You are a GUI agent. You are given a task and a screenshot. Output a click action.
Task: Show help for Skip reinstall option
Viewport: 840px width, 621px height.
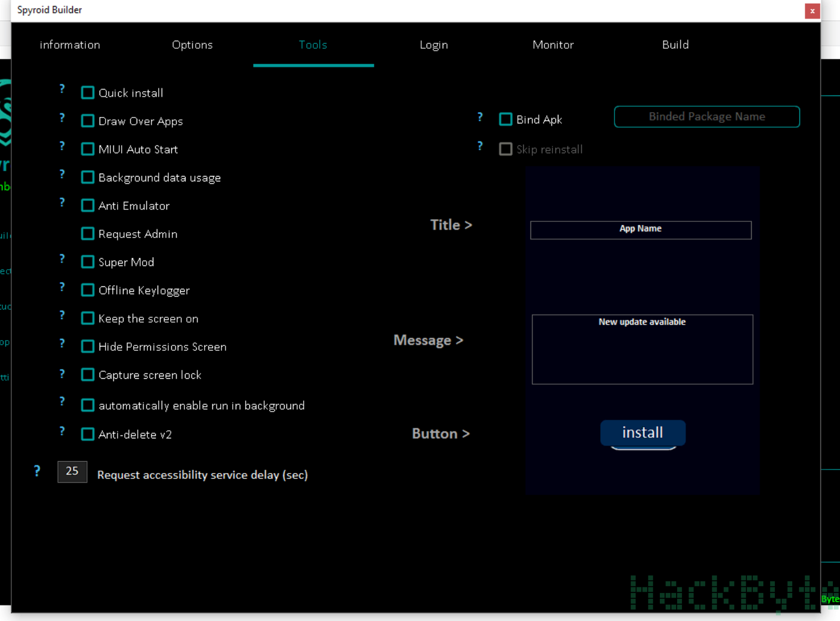[x=480, y=146]
